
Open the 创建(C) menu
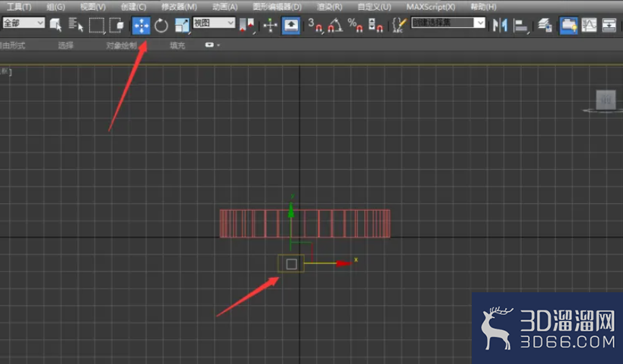tap(134, 7)
